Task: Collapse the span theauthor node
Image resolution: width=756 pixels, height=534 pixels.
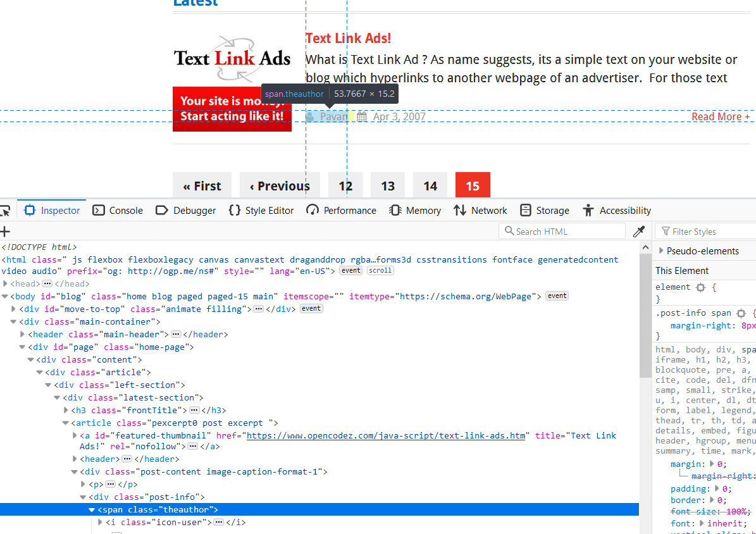Action: click(92, 510)
